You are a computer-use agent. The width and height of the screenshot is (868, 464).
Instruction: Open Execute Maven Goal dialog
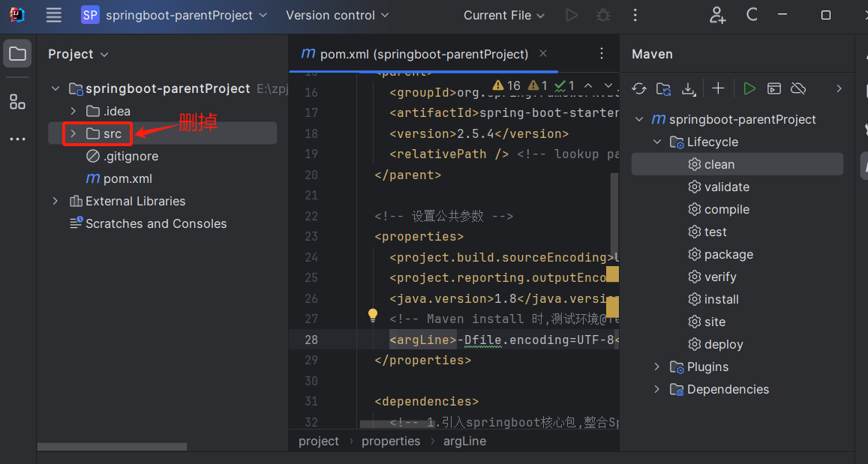[773, 88]
